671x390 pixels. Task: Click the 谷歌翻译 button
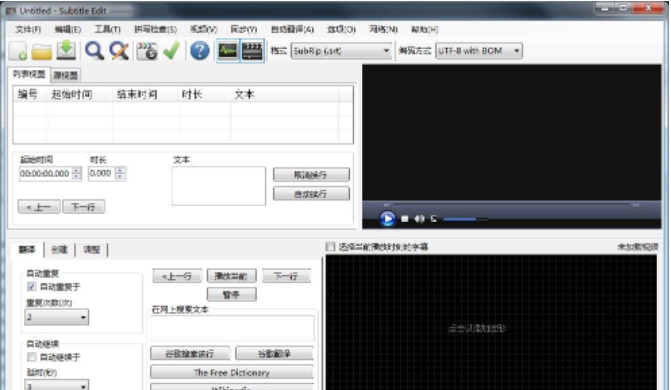pyautogui.click(x=274, y=354)
